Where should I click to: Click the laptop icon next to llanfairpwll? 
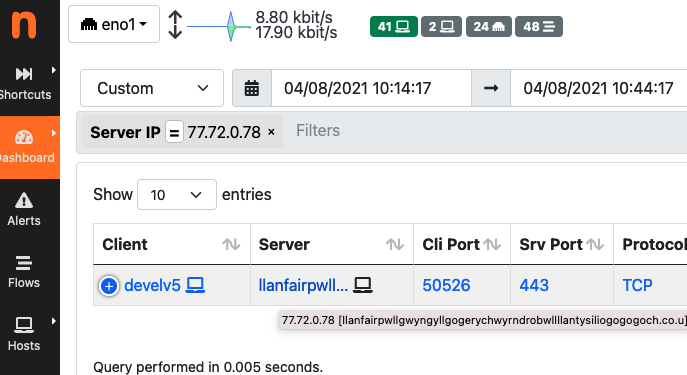point(363,285)
